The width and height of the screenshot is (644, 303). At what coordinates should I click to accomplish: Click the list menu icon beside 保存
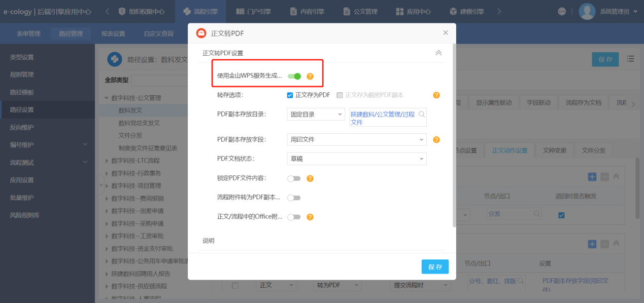click(630, 59)
